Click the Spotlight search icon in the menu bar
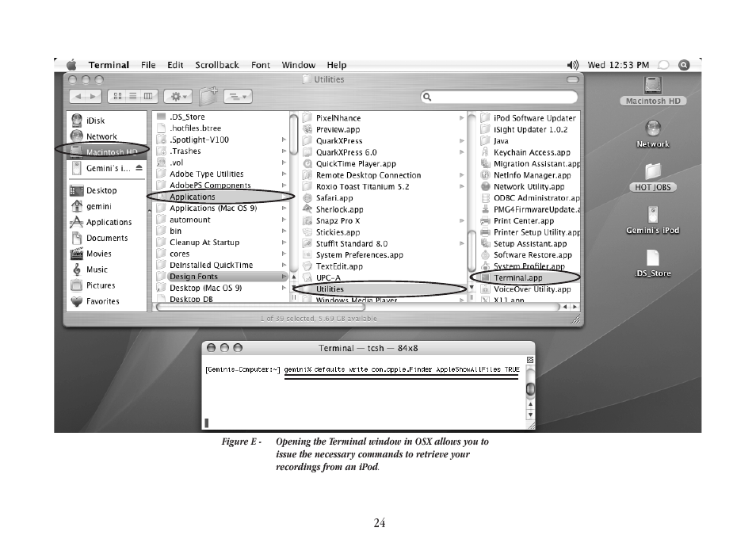Viewport: 756px width, 543px height. point(684,65)
